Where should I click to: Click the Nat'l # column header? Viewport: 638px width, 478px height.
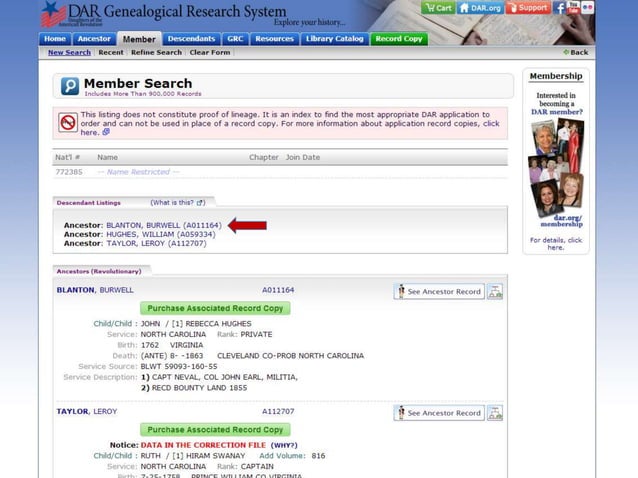click(68, 157)
